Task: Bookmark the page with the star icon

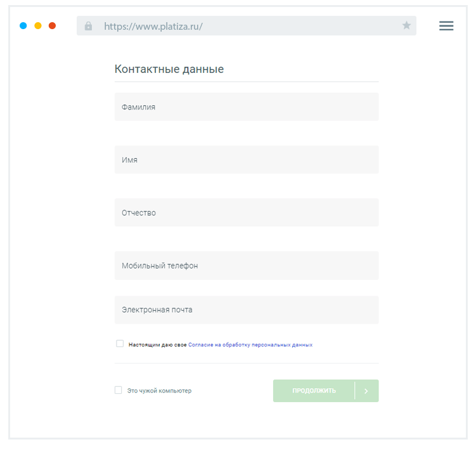Action: pyautogui.click(x=406, y=25)
